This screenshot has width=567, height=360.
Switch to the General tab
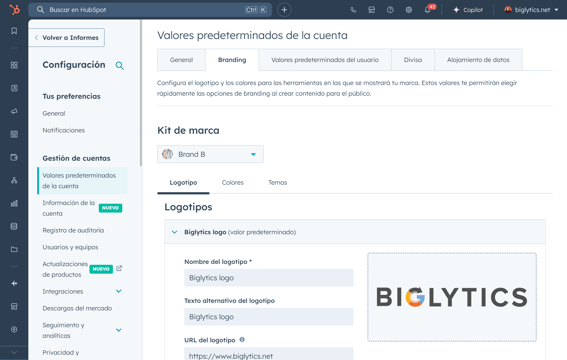[182, 60]
